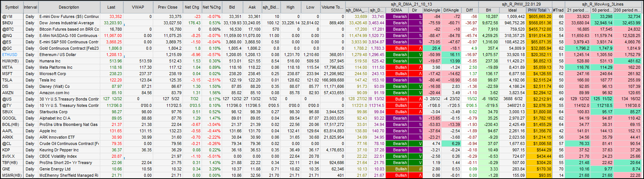Select the $VIX.X symbol cell
The width and height of the screenshot is (644, 179).
pos(12,156)
